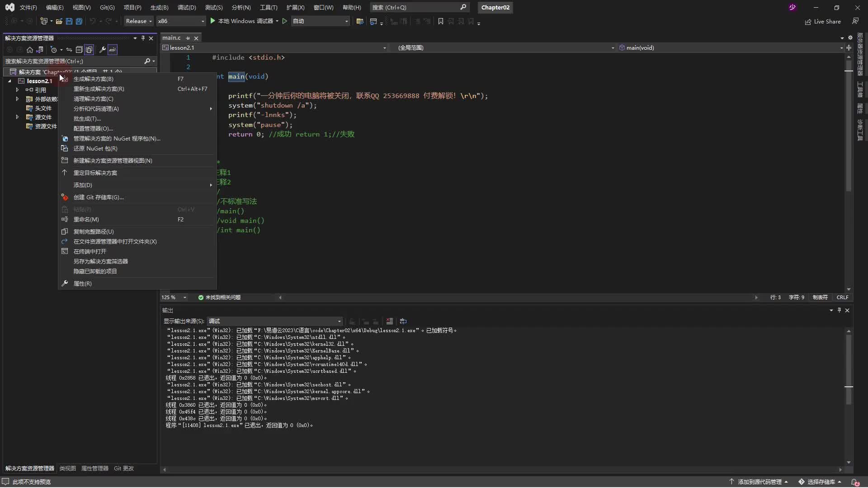Switch views icon in Solution Explorer
This screenshot has width=868, height=488.
[40, 50]
